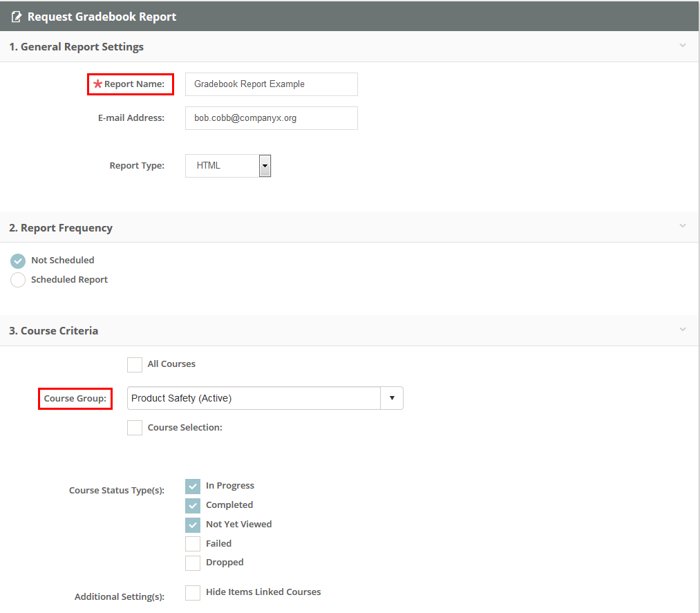Select the Scheduled Report radio option

click(x=18, y=280)
